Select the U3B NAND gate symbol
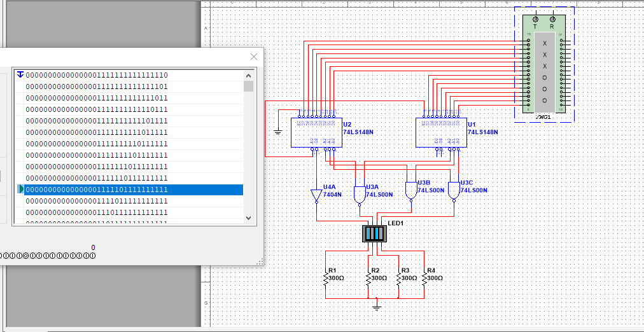The height and width of the screenshot is (332, 644). [411, 191]
